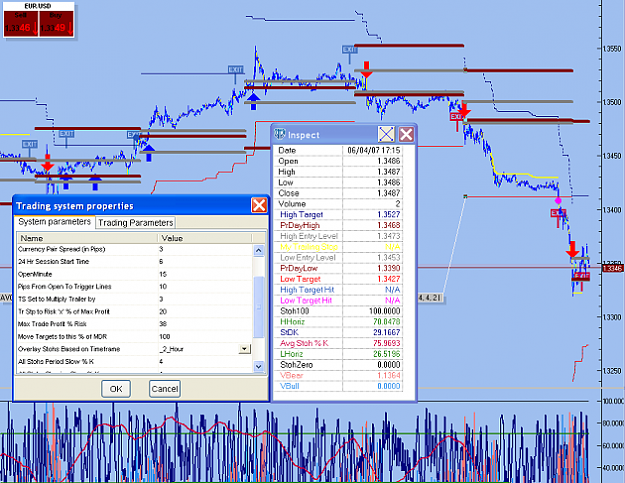Select the Stoh100 row in Inspect
The image size is (625, 483).
coord(339,311)
